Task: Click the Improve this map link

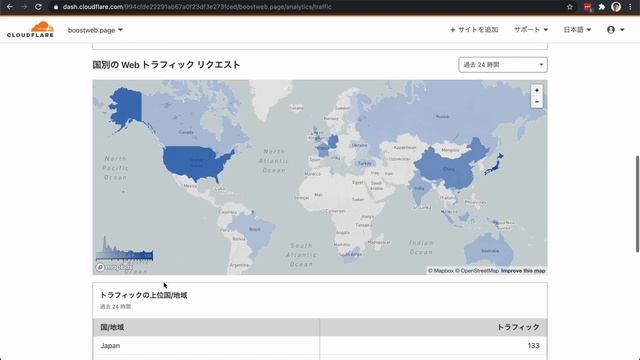Action: tap(523, 271)
